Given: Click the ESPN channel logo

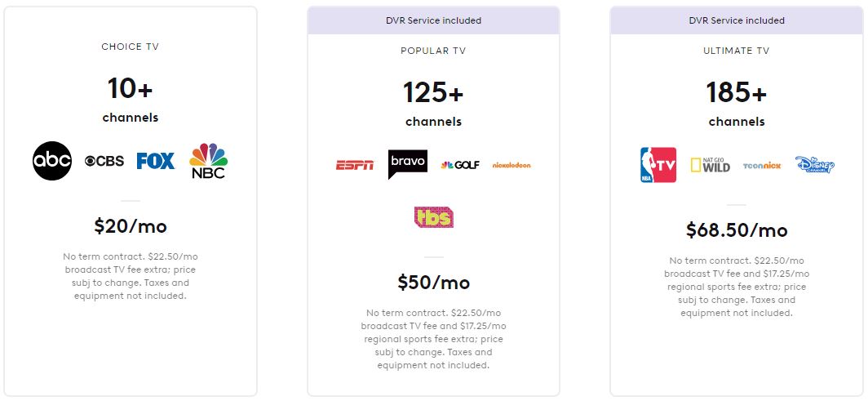Looking at the screenshot, I should (355, 165).
